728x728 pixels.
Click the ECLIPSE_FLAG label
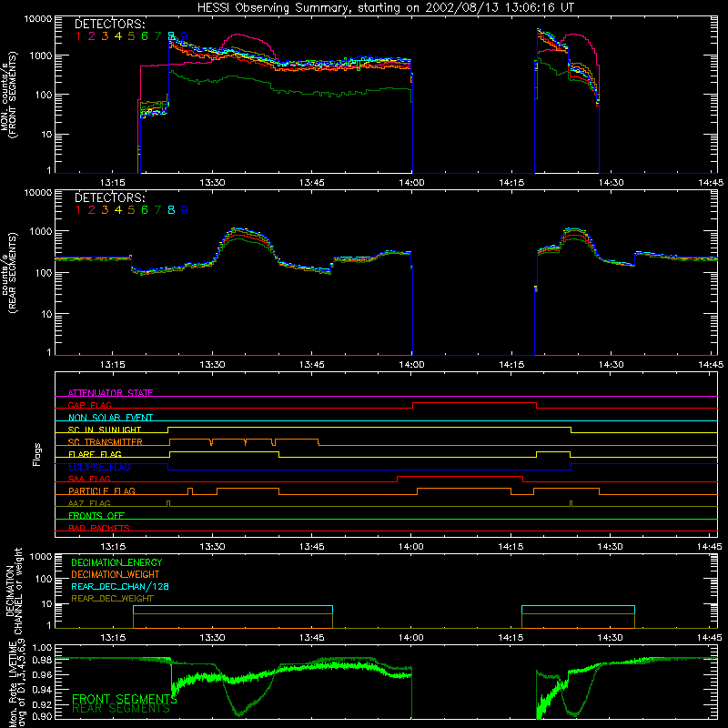(x=99, y=467)
